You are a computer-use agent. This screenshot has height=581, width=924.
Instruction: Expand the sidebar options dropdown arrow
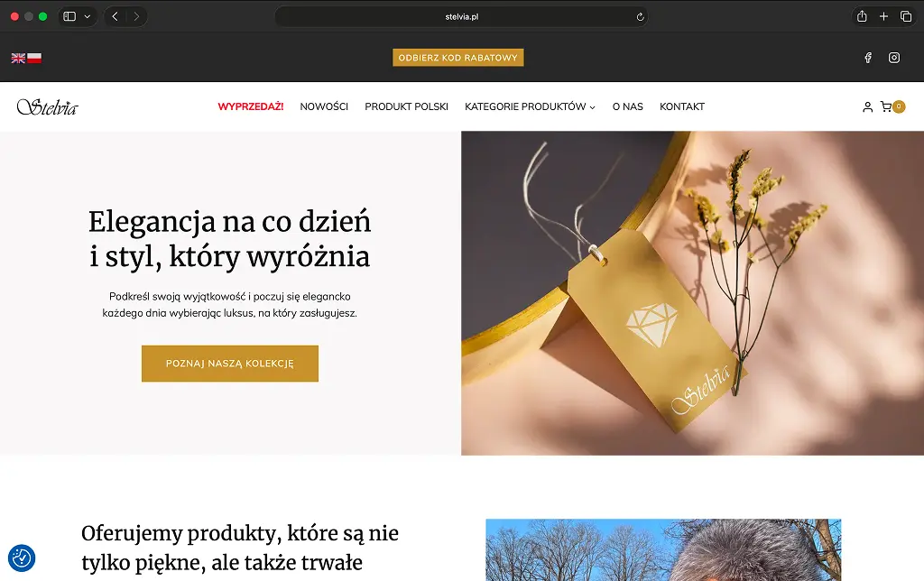click(88, 16)
